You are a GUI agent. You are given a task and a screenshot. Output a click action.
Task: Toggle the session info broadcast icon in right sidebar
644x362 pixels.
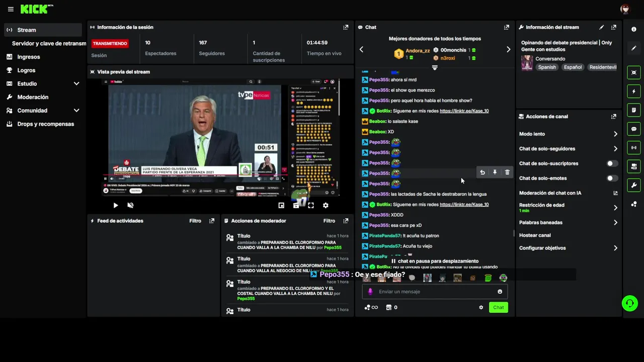click(633, 148)
